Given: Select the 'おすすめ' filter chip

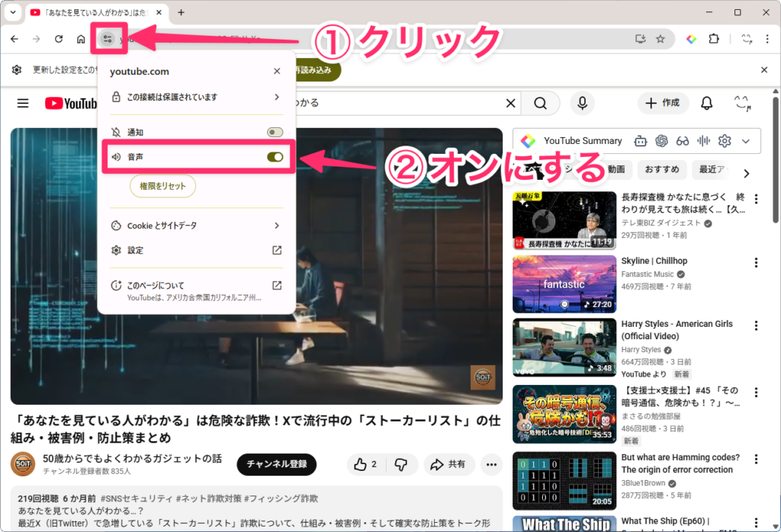Looking at the screenshot, I should click(662, 169).
